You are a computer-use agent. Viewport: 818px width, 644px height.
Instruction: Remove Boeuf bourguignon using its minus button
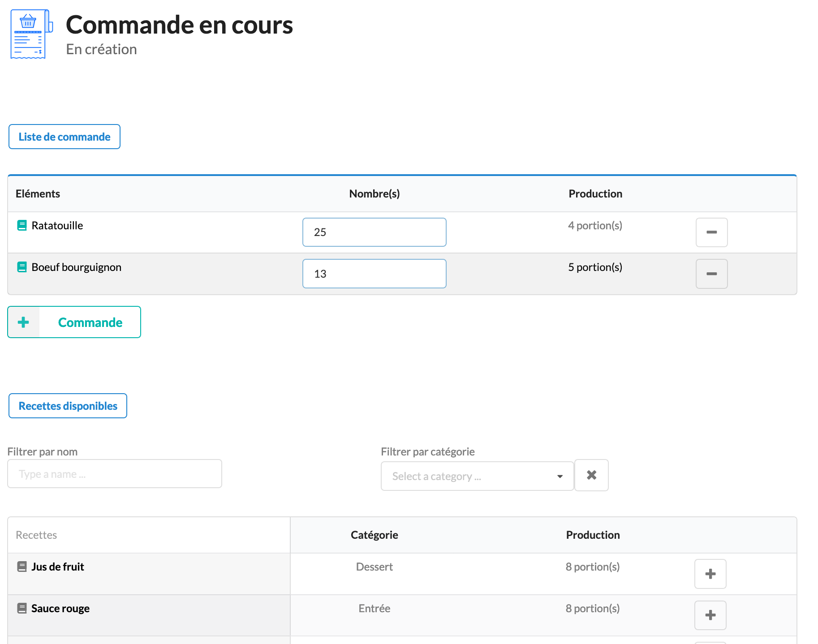click(x=711, y=274)
